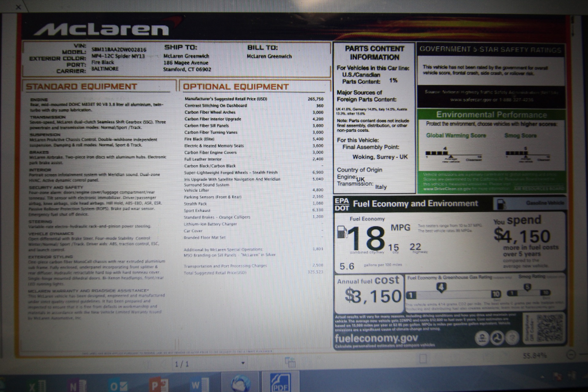588x392 pixels.
Task: Click the VIN value SBM11BAA2DW002816
Action: (119, 50)
